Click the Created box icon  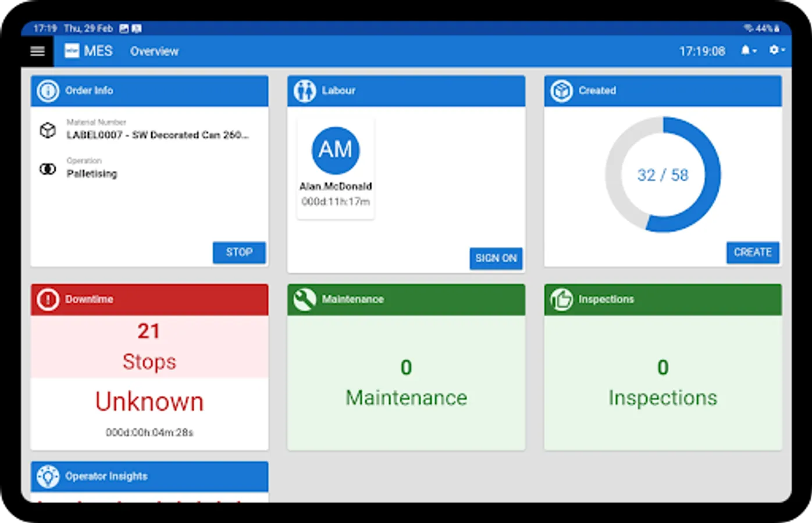coord(561,91)
